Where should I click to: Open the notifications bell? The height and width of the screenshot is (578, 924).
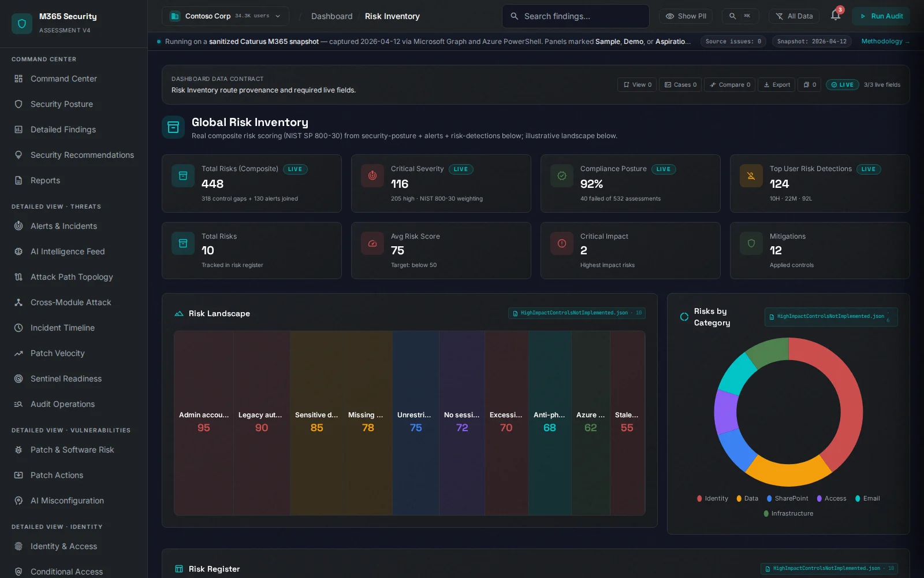(836, 16)
